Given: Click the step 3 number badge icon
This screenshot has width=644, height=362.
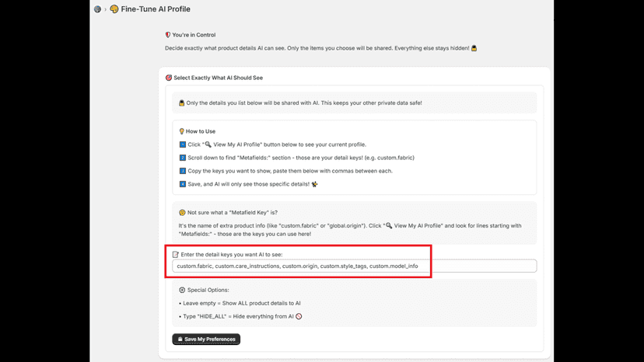Looking at the screenshot, I should (183, 171).
